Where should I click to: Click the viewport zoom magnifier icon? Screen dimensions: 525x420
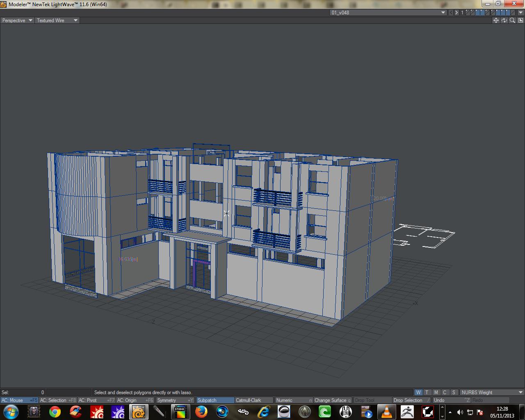512,21
